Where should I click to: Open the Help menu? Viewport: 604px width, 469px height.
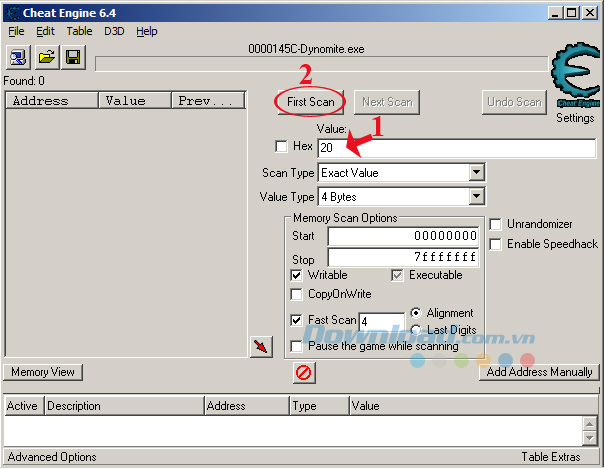[x=147, y=31]
